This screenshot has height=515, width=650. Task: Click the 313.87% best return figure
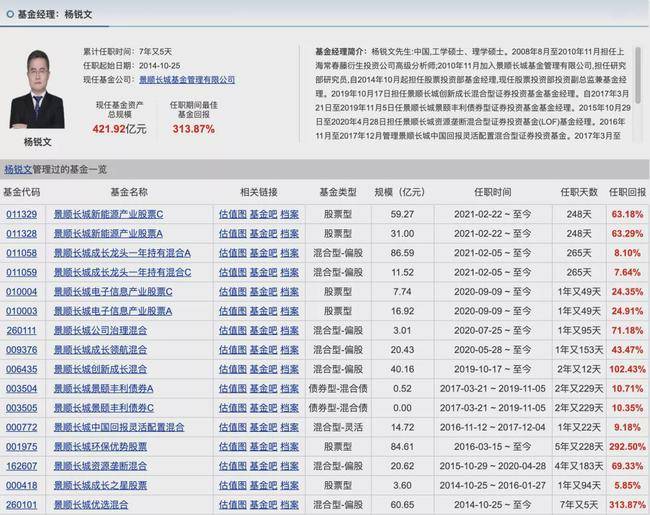194,129
